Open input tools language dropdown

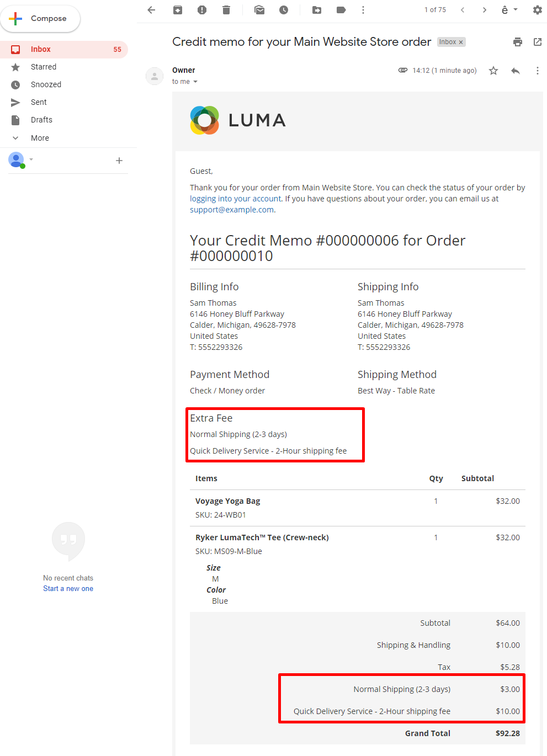pyautogui.click(x=509, y=10)
